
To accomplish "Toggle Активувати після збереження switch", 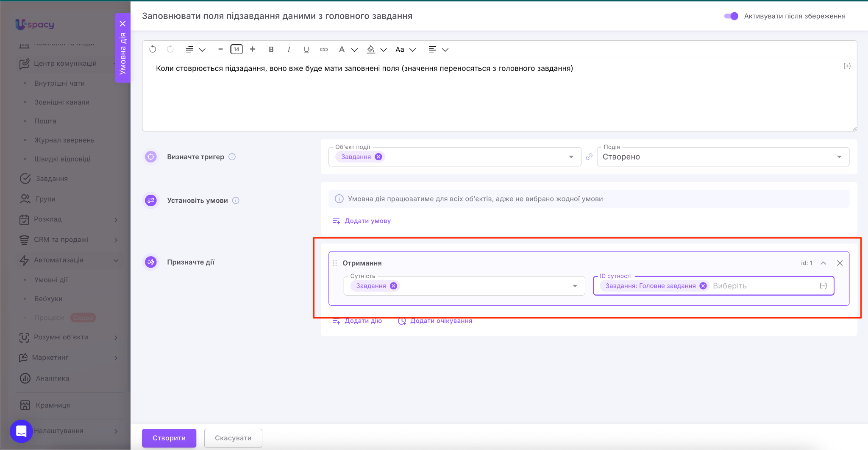I will [x=731, y=16].
